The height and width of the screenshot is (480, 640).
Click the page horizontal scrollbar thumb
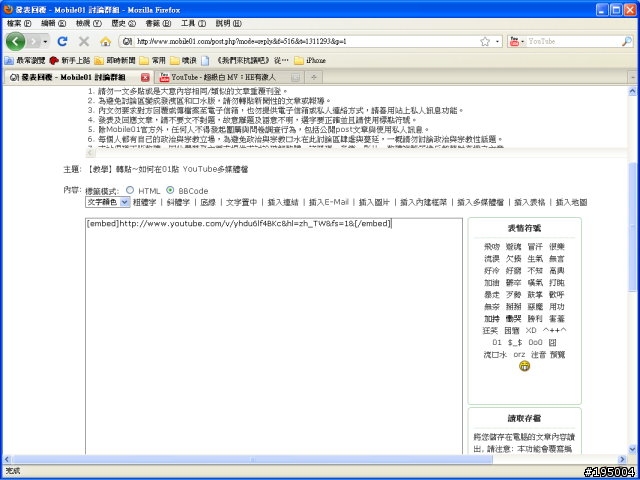tap(252, 459)
